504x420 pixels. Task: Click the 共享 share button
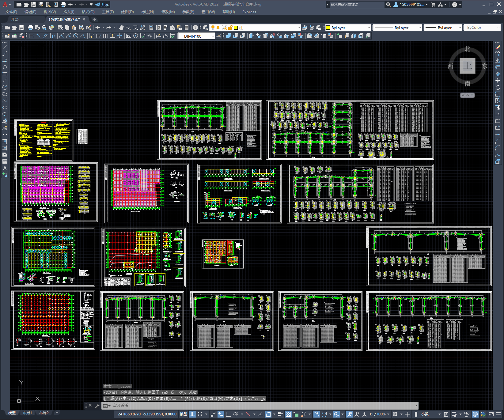coord(102,5)
